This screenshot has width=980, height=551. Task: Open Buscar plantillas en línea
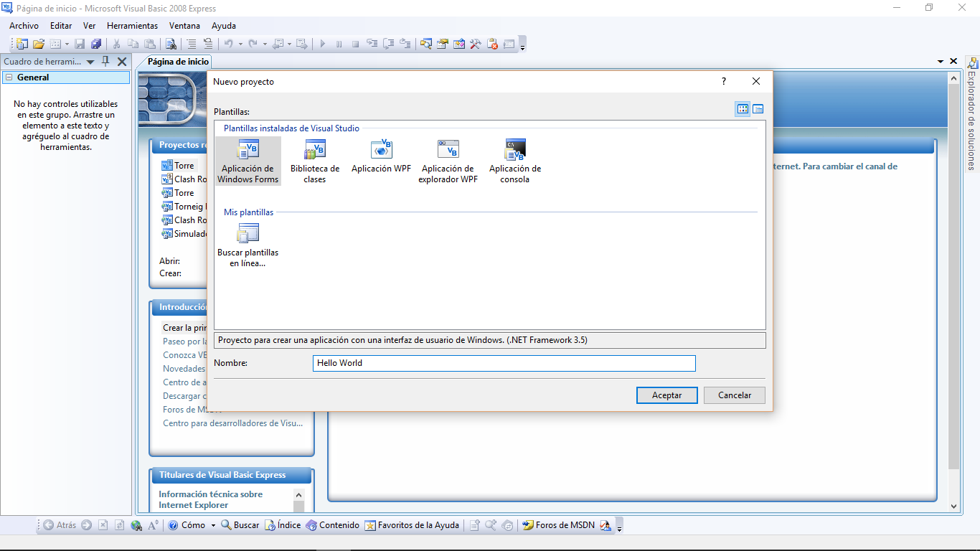pyautogui.click(x=248, y=245)
